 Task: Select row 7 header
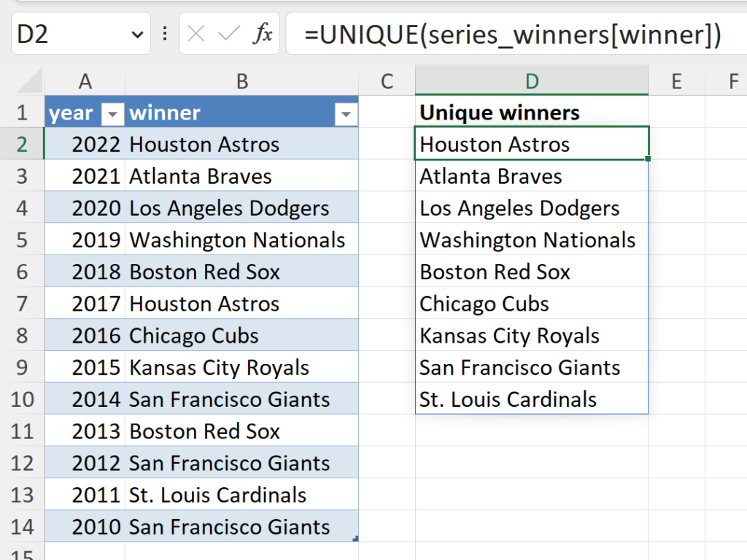click(22, 303)
